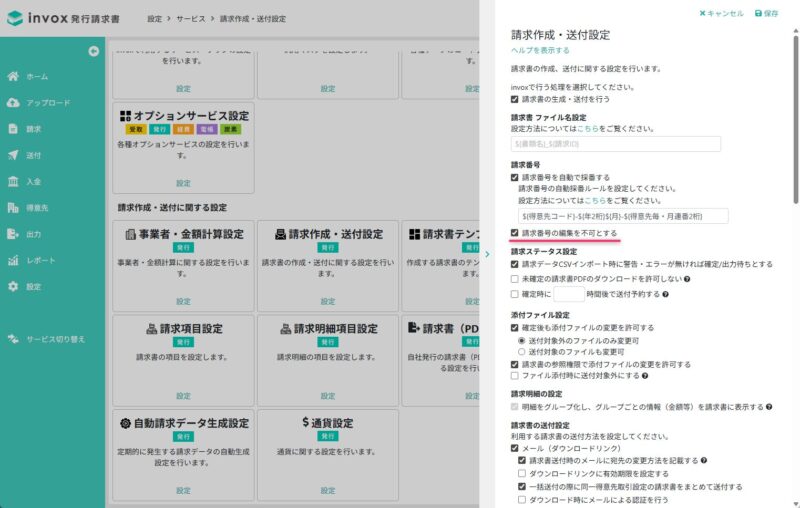
Task: Toggle 一括送付の際に同一得意先取引設定の請求書をまとめて送付する
Action: 521,487
